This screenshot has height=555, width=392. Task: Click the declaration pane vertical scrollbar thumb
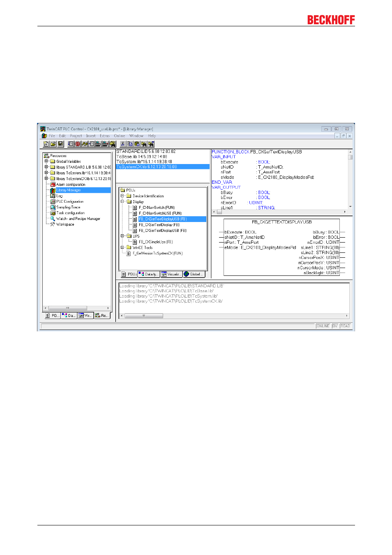click(x=350, y=157)
